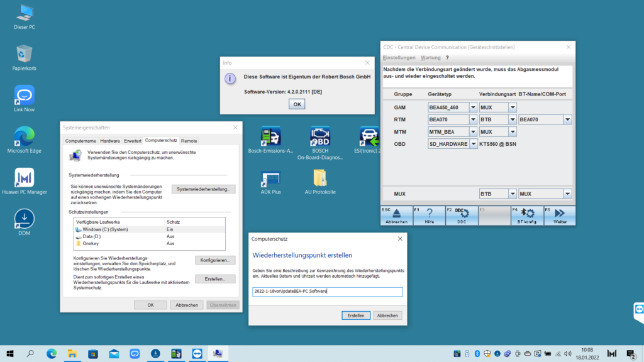
Task: Launch Bosch-Emissions-Analysis desktop shortcut
Action: (270, 140)
